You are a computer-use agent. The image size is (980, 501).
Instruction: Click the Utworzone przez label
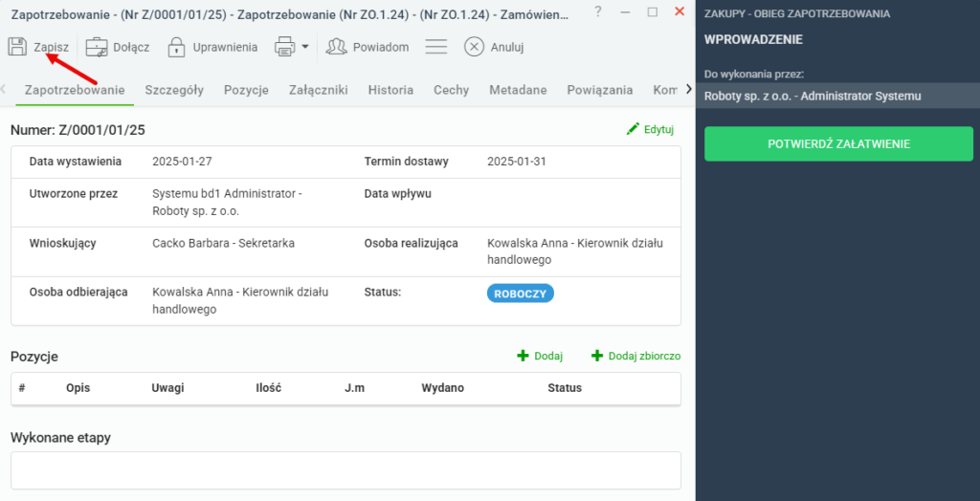[73, 194]
